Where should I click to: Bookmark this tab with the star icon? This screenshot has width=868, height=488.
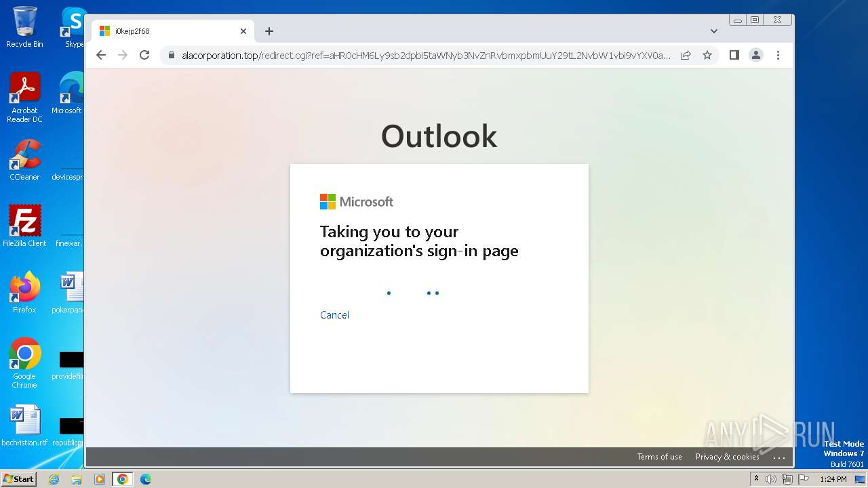(x=707, y=55)
